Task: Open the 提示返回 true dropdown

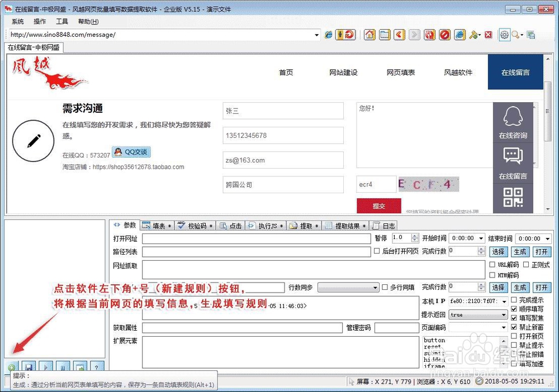Action: click(504, 315)
